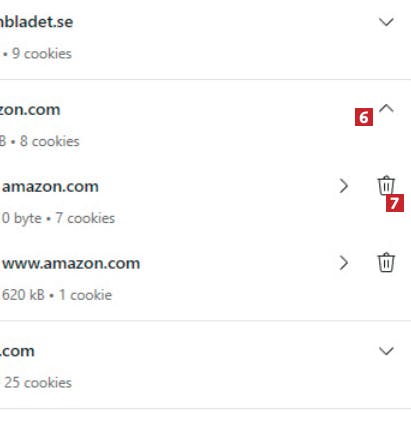The width and height of the screenshot is (411, 424).
Task: Expand the entry showing 25 cookies
Action: (386, 351)
